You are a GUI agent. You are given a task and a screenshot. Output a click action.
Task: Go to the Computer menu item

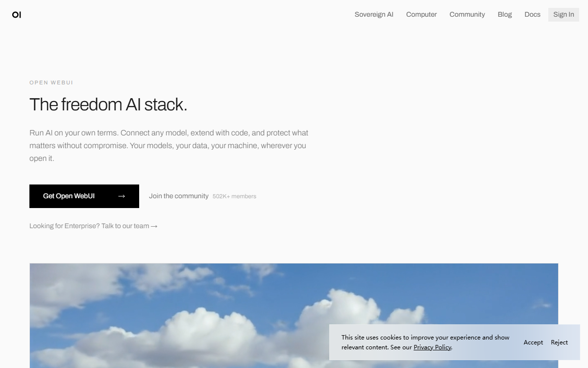[x=421, y=15]
